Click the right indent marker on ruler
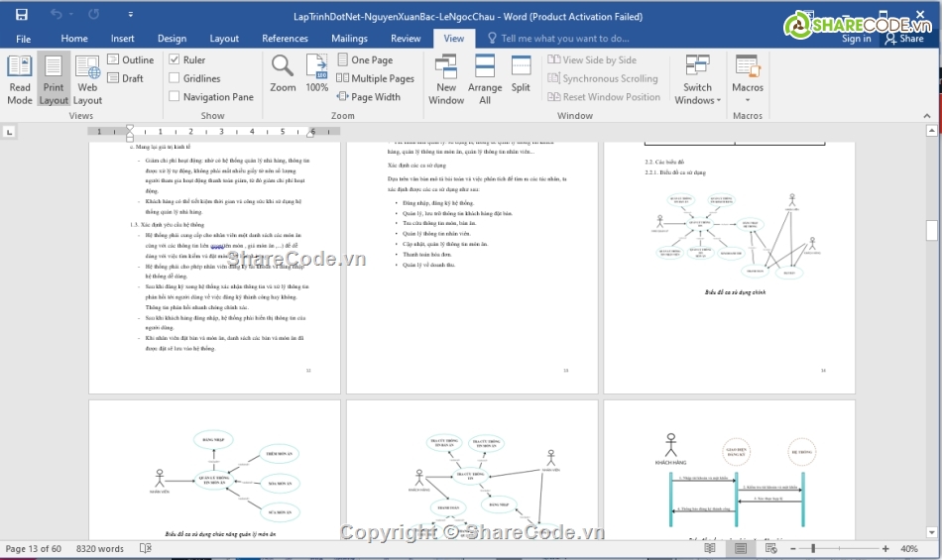Image resolution: width=942 pixels, height=560 pixels. point(310,134)
